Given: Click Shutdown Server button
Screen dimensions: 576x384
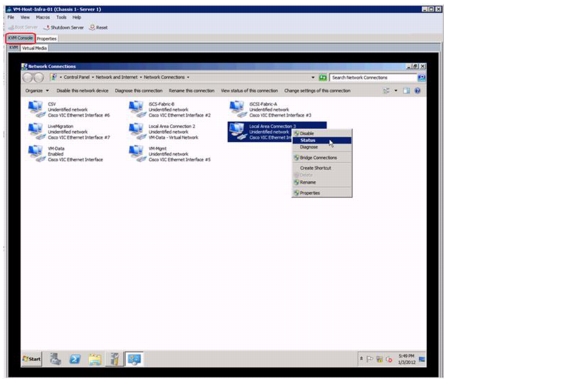Looking at the screenshot, I should coord(64,28).
